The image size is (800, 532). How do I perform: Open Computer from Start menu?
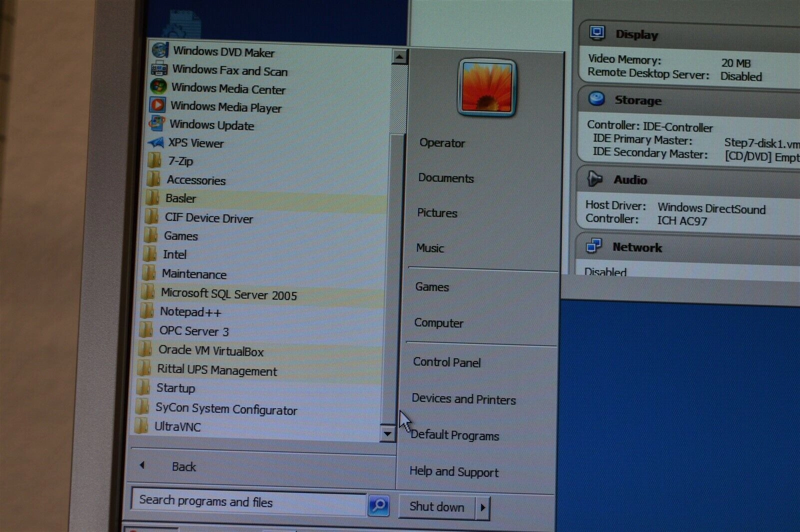[x=438, y=323]
